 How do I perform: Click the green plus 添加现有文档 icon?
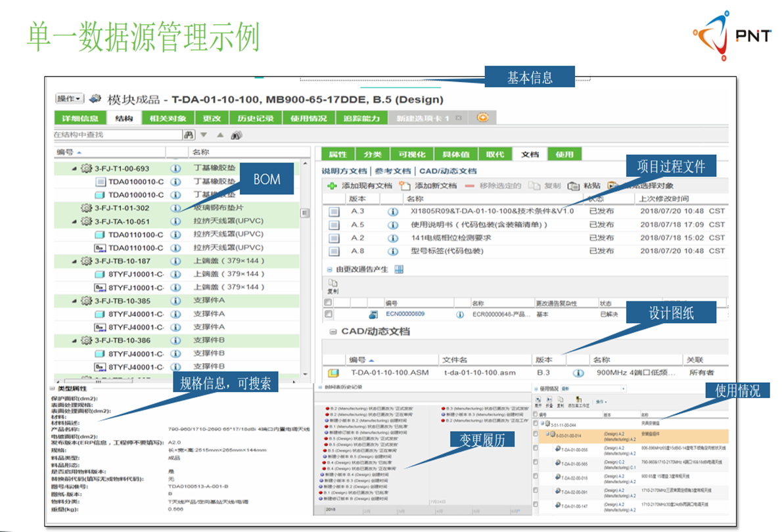point(332,186)
